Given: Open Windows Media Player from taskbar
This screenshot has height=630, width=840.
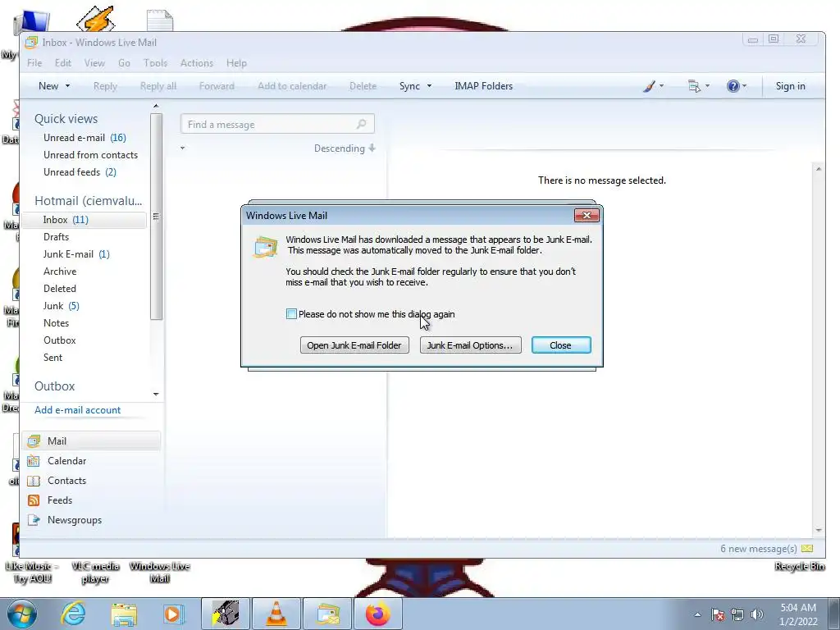Looking at the screenshot, I should (173, 614).
